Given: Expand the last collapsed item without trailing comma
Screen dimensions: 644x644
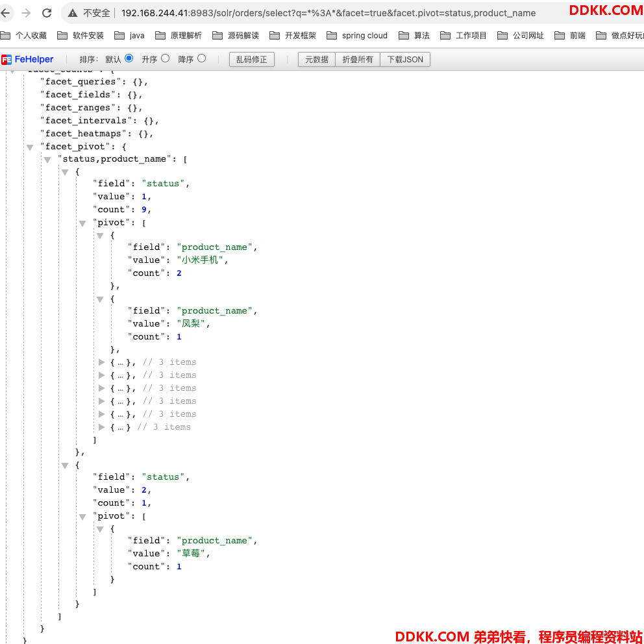Looking at the screenshot, I should tap(101, 427).
